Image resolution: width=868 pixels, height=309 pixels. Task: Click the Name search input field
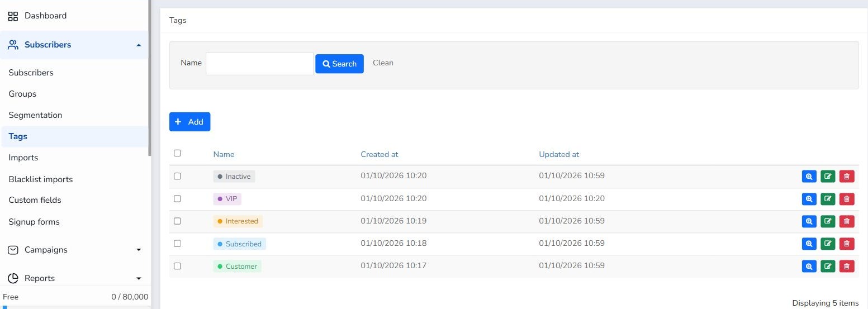click(x=259, y=64)
